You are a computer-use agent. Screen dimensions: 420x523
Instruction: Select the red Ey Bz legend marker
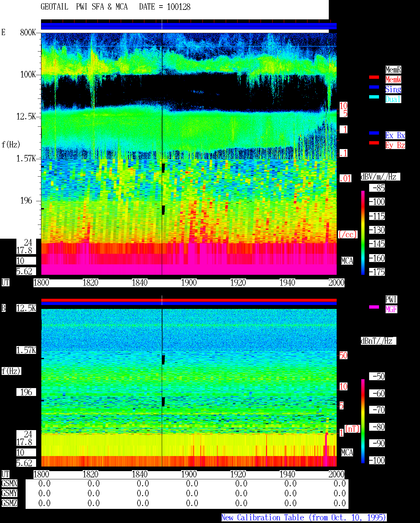[374, 143]
